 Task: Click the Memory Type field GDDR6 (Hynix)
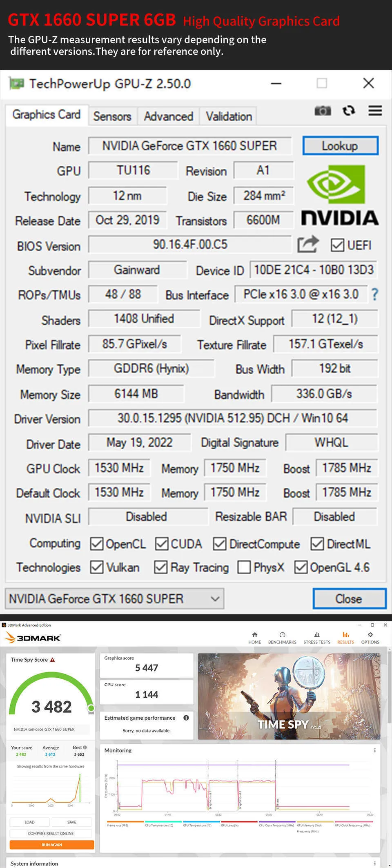coord(151,368)
